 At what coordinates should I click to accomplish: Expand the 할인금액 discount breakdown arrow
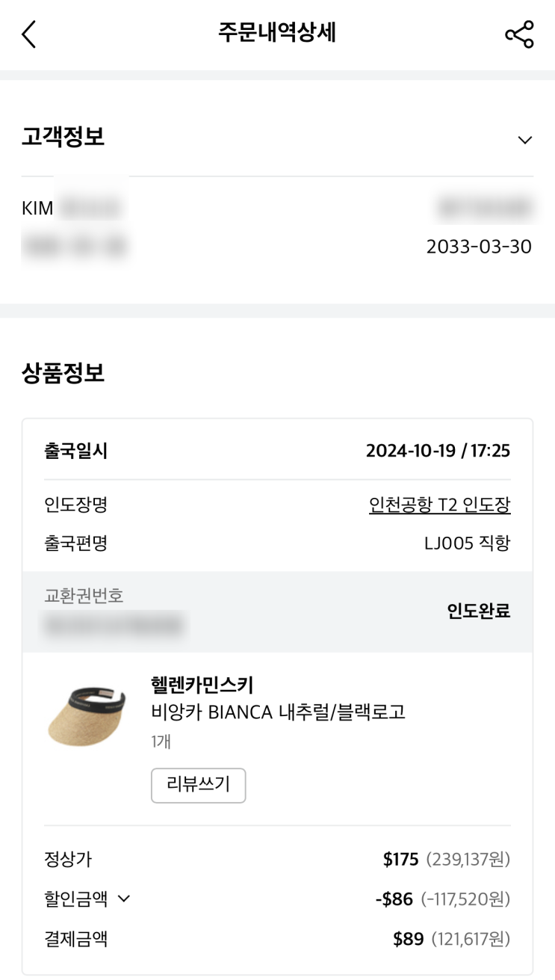[124, 899]
